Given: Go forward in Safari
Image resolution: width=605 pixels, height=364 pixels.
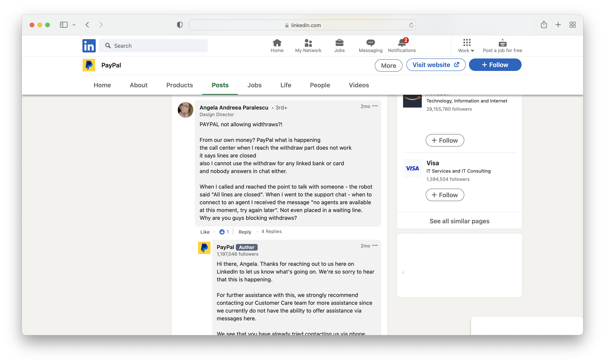Looking at the screenshot, I should pyautogui.click(x=101, y=25).
